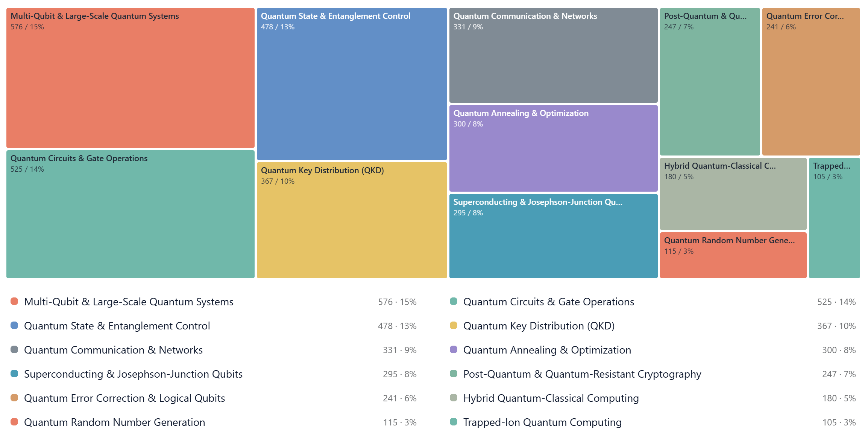Select the Hybrid Quantum-Classical C... tile
The image size is (868, 436).
point(733,194)
